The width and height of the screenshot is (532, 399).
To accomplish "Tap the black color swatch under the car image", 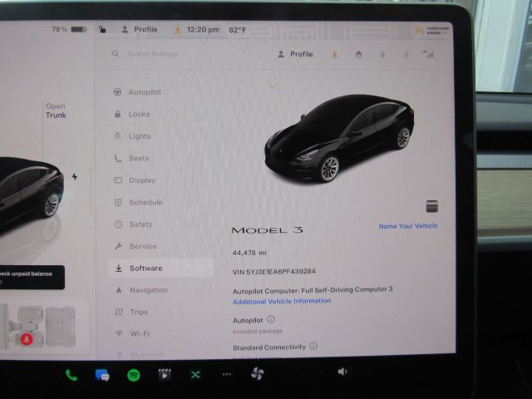I will [x=431, y=206].
